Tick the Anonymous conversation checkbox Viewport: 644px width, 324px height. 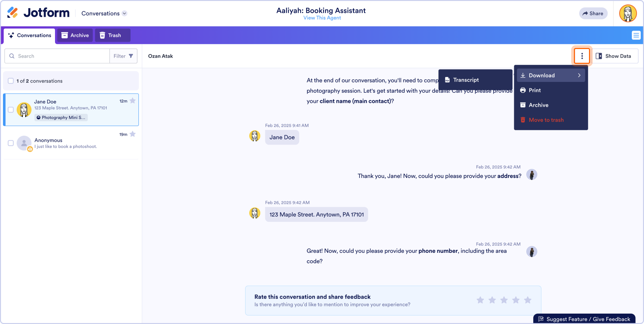[11, 143]
